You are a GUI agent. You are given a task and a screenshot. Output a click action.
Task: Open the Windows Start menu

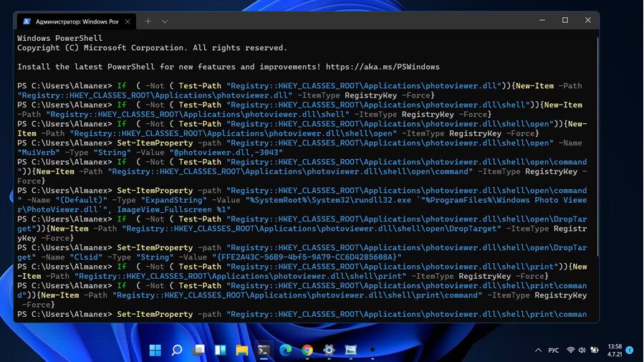point(155,350)
